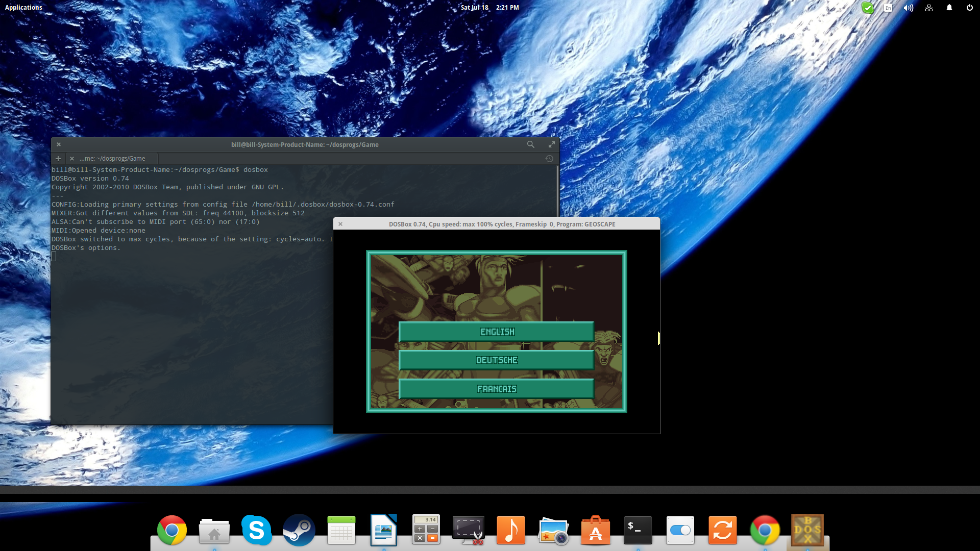Open the power session menu
The image size is (980, 551).
(970, 8)
